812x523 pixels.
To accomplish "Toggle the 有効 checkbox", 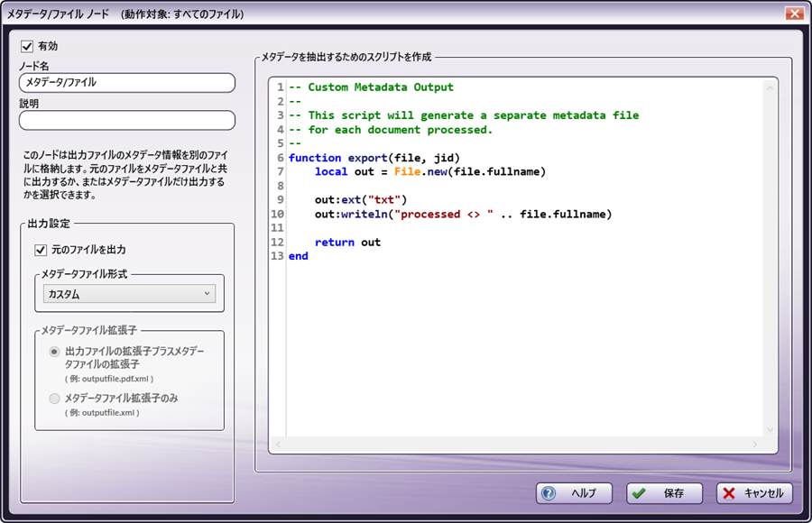I will coord(27,47).
